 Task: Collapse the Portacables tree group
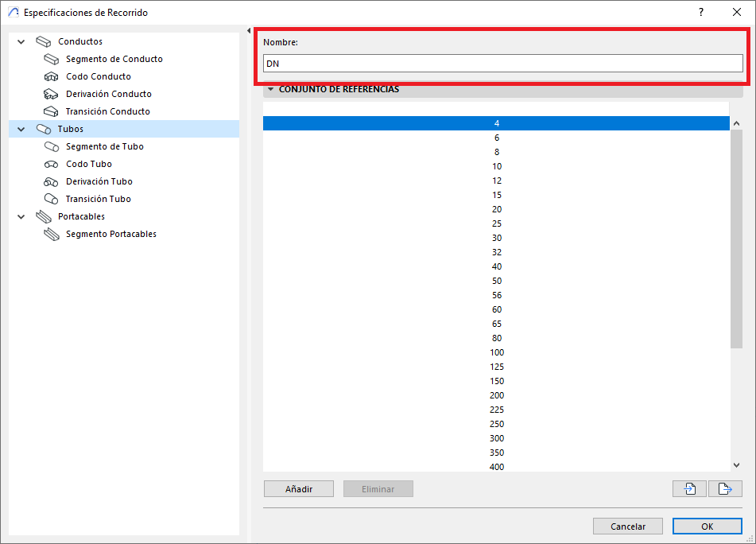tap(21, 217)
